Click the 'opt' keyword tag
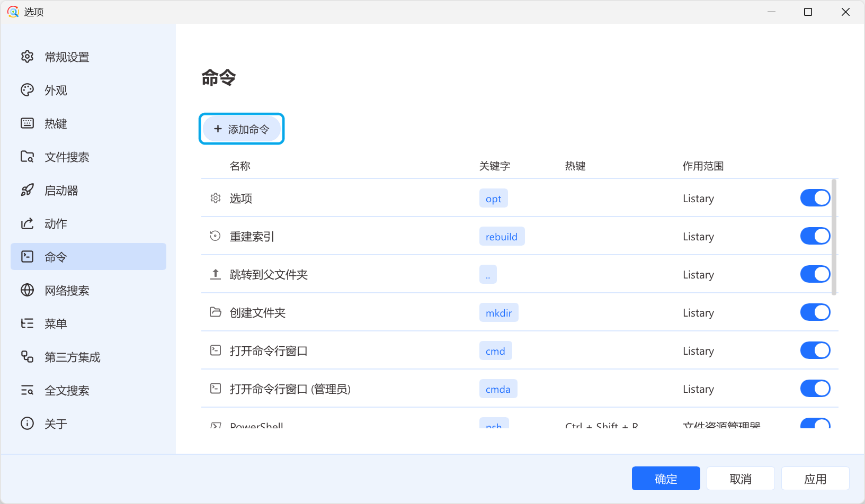Image resolution: width=865 pixels, height=504 pixels. [494, 199]
